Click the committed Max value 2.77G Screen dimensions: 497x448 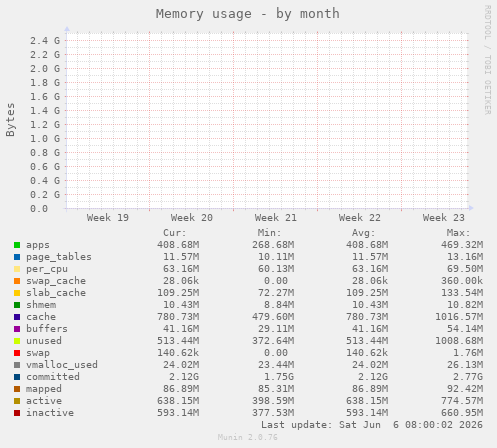click(468, 377)
